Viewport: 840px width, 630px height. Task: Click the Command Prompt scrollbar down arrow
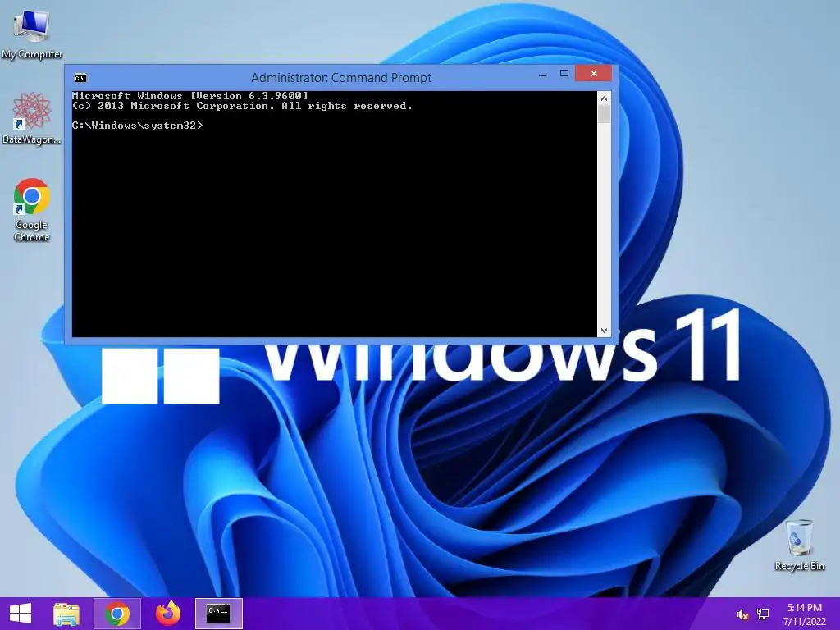coord(604,331)
